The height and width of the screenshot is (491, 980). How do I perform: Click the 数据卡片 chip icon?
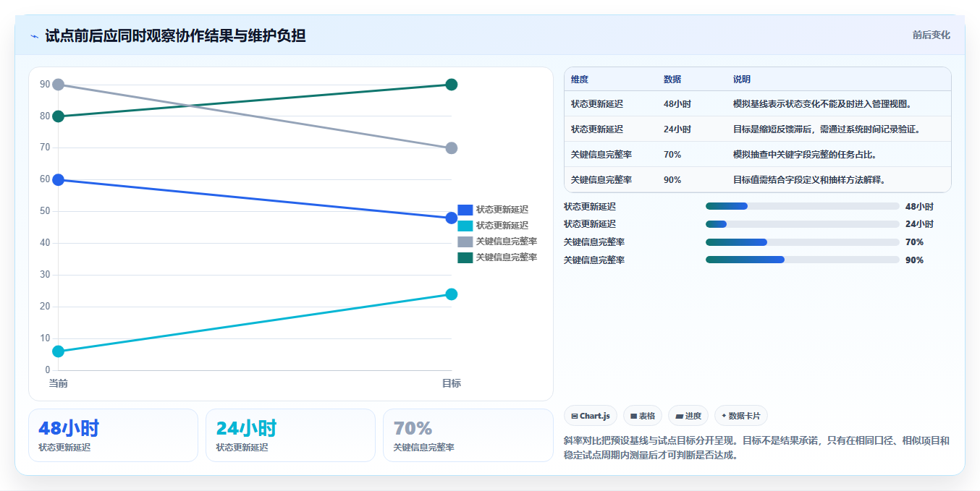[724, 416]
